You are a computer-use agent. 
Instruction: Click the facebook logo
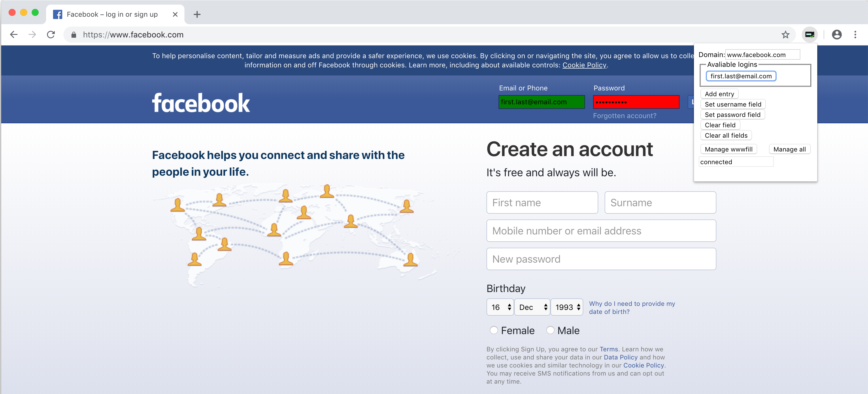pyautogui.click(x=201, y=103)
